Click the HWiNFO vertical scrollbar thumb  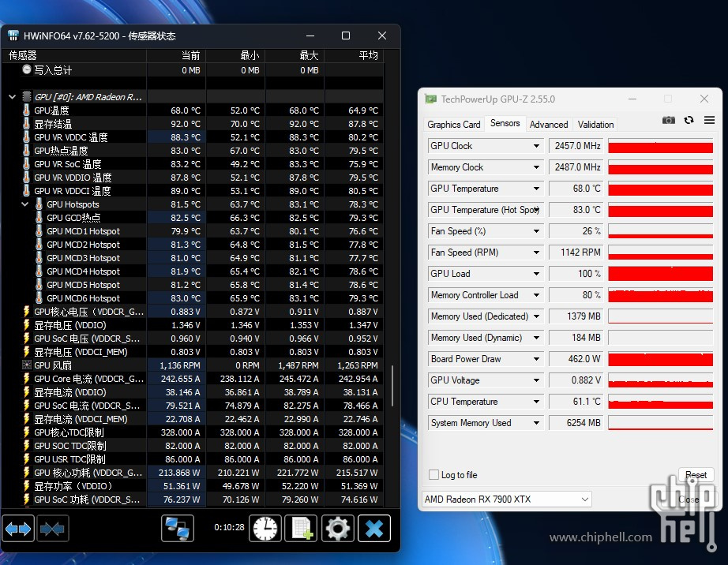pos(392,385)
